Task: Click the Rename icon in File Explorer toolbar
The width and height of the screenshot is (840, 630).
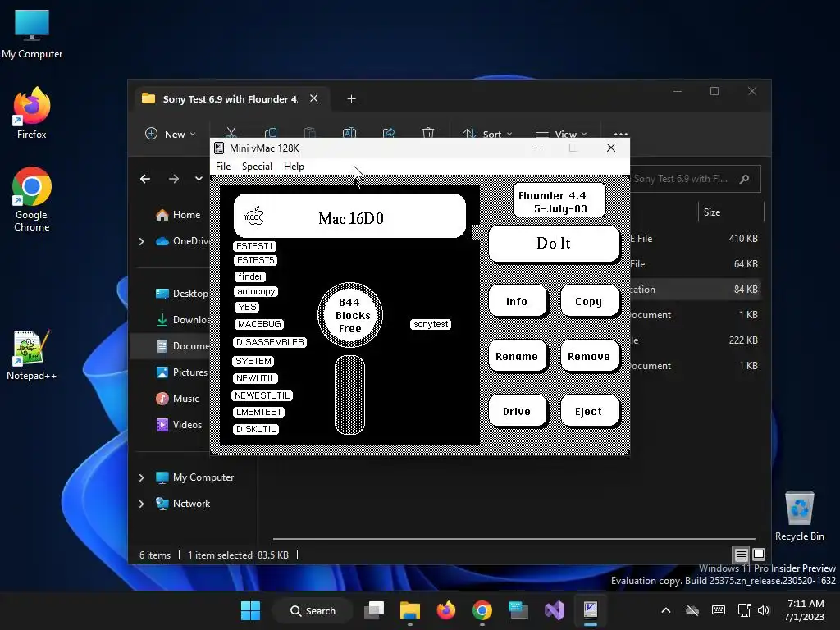Action: pos(349,132)
